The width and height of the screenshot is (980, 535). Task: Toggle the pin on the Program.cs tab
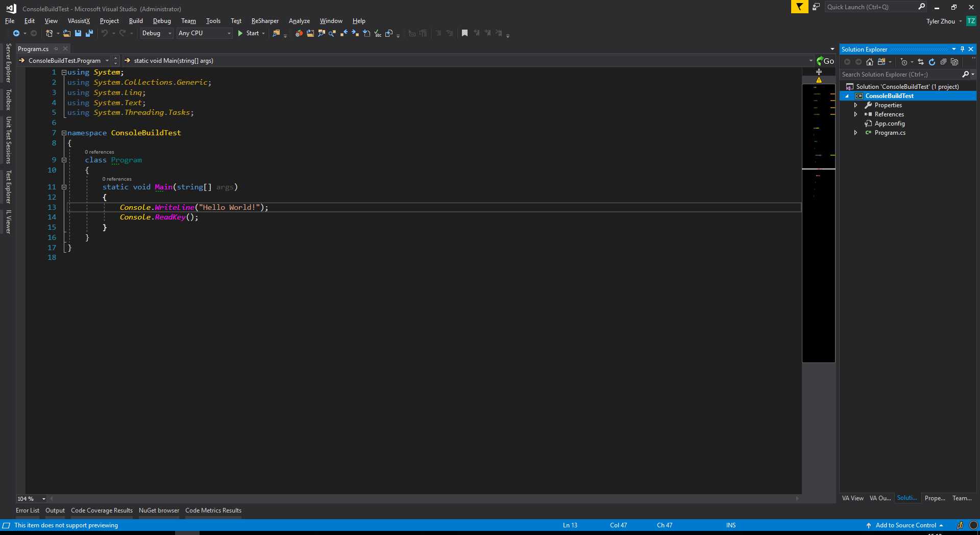coord(56,49)
